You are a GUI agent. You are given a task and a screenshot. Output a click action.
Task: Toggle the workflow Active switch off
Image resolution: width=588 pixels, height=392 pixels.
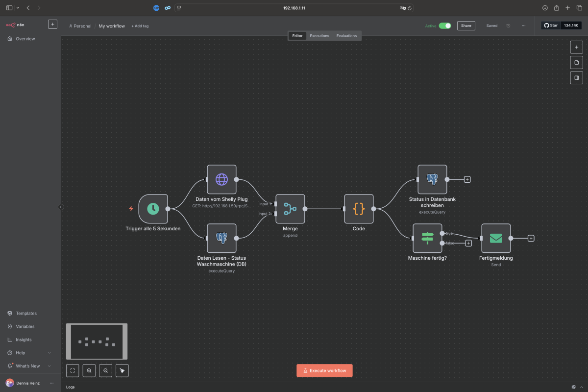[445, 26]
